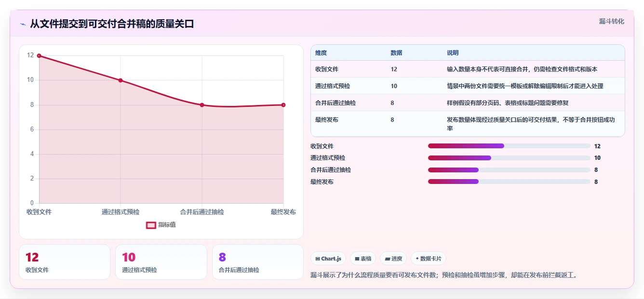Click the 收到文件 x-axis label
The height and width of the screenshot is (299, 644).
point(39,212)
